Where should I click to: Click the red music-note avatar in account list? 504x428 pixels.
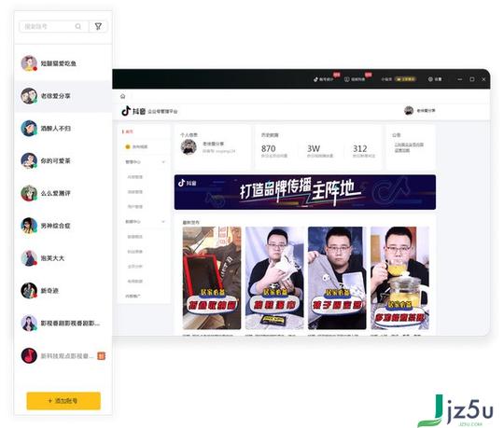[29, 356]
